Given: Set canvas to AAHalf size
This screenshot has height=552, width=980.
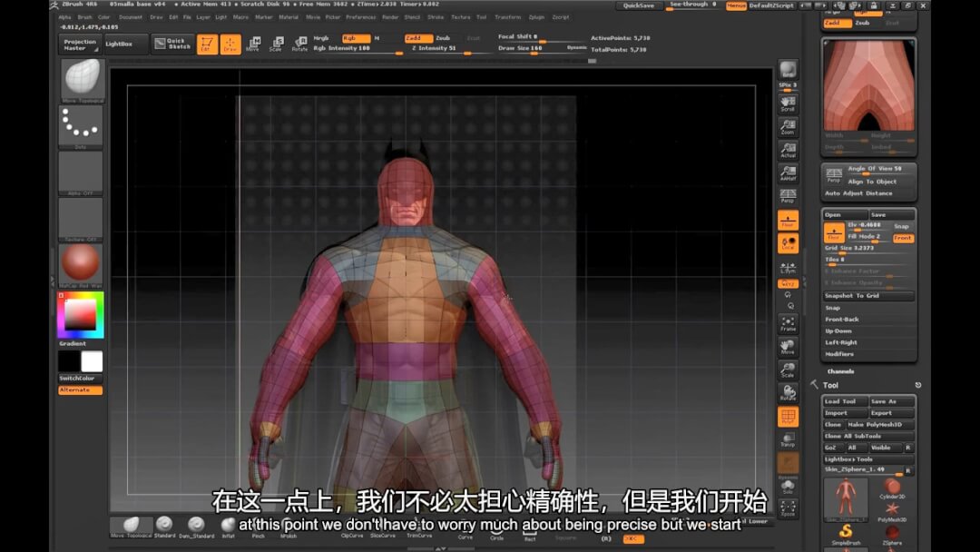Looking at the screenshot, I should click(x=788, y=173).
